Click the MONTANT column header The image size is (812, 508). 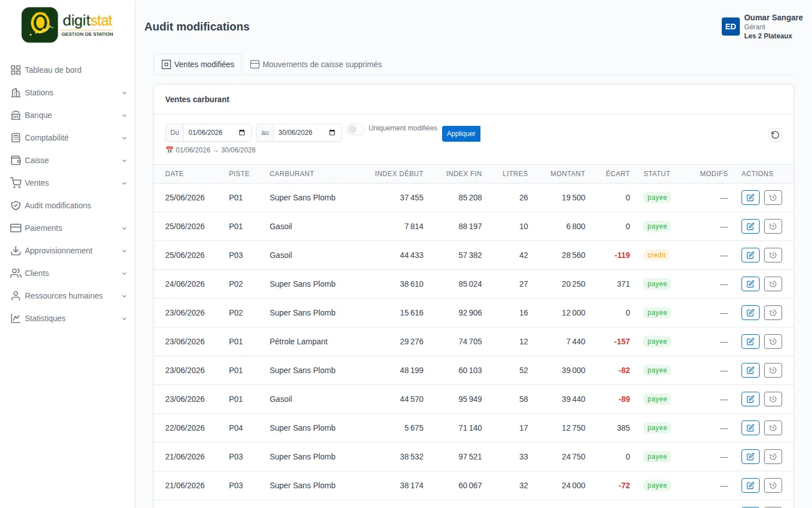point(568,174)
